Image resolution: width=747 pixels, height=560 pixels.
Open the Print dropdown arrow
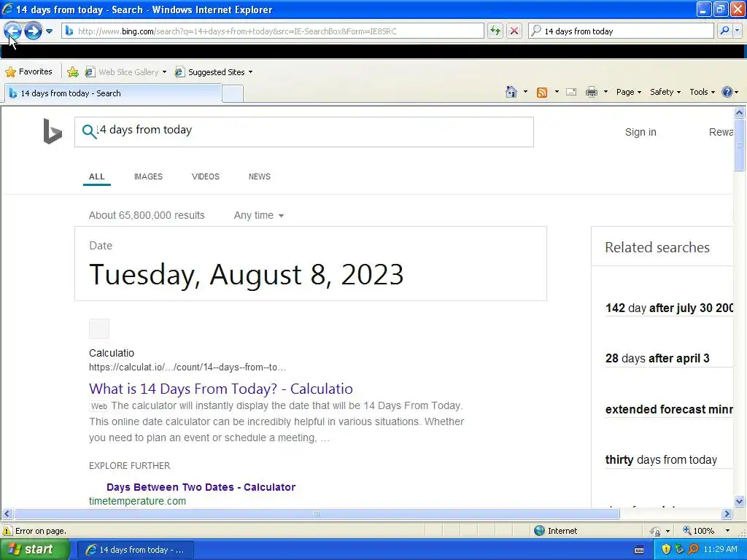605,92
